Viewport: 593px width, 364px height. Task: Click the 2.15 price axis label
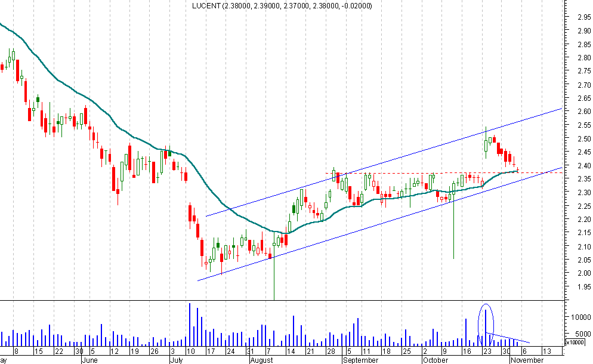pyautogui.click(x=584, y=233)
